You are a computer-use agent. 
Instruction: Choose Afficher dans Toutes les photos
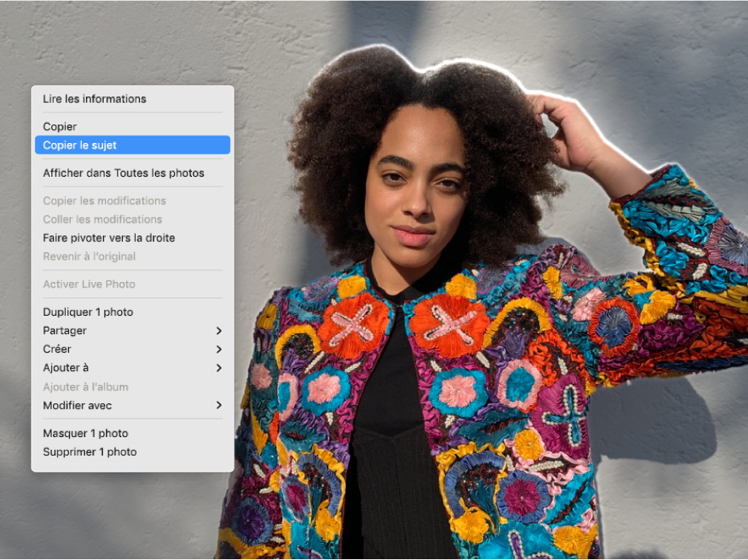(x=123, y=173)
